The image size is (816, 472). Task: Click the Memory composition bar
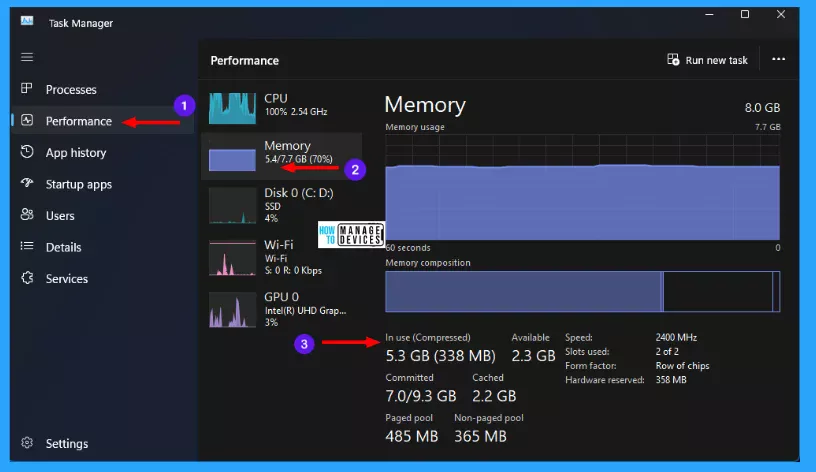tap(582, 291)
